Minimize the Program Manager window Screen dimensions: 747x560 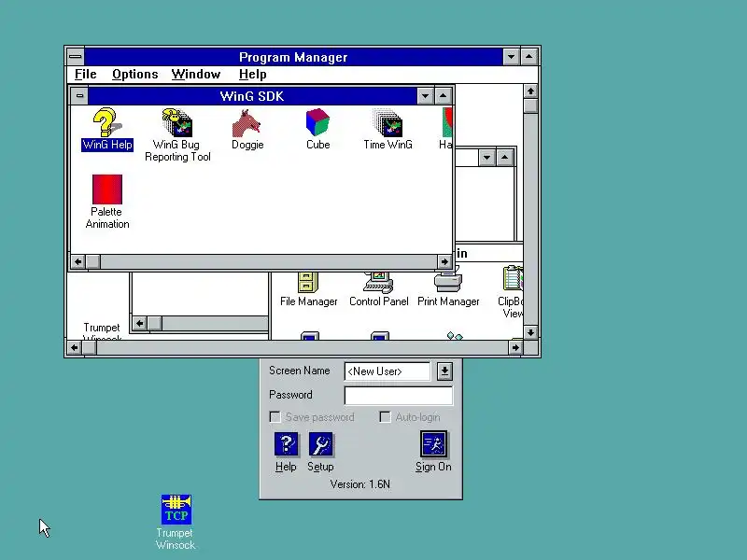511,57
